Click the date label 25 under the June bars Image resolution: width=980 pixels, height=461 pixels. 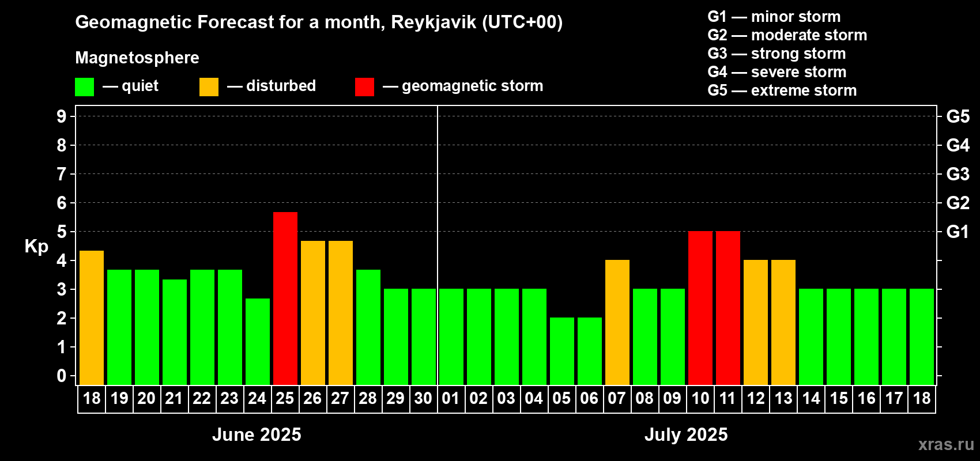285,398
